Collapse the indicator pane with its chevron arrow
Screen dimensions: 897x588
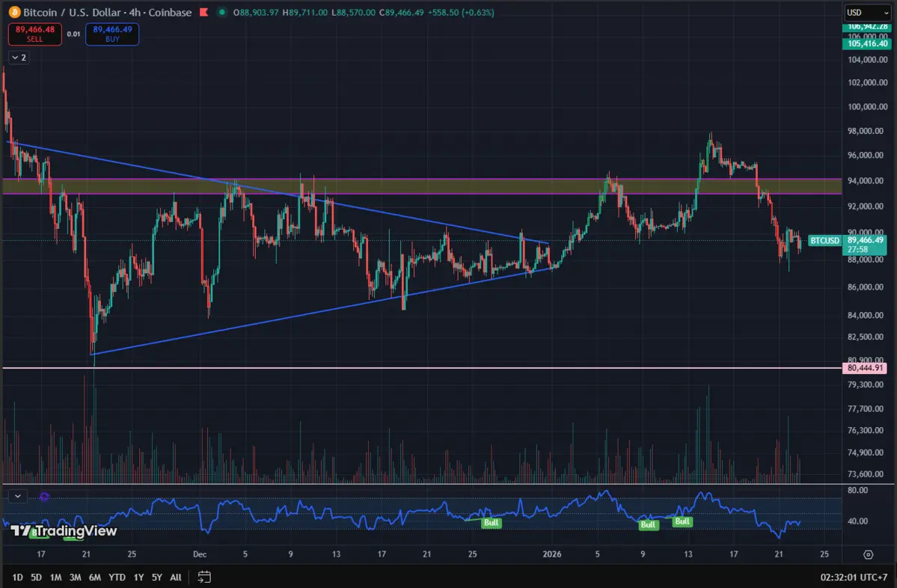pyautogui.click(x=16, y=496)
